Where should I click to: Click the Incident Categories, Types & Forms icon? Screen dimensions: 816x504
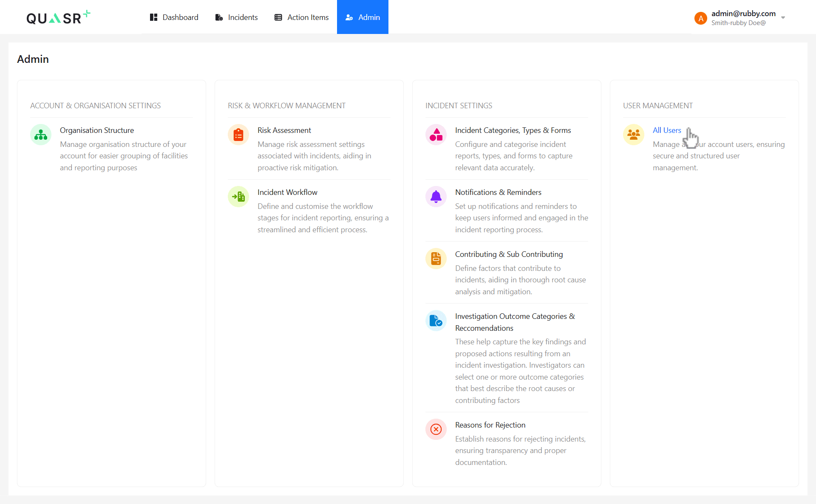pyautogui.click(x=436, y=135)
